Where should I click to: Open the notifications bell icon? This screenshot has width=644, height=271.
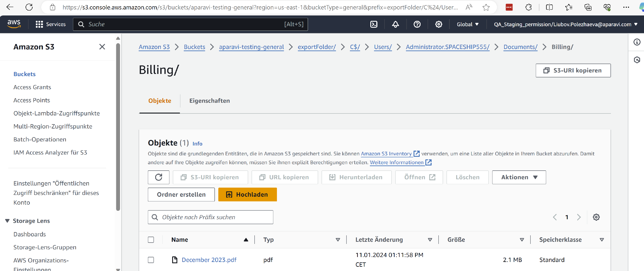[x=395, y=24]
